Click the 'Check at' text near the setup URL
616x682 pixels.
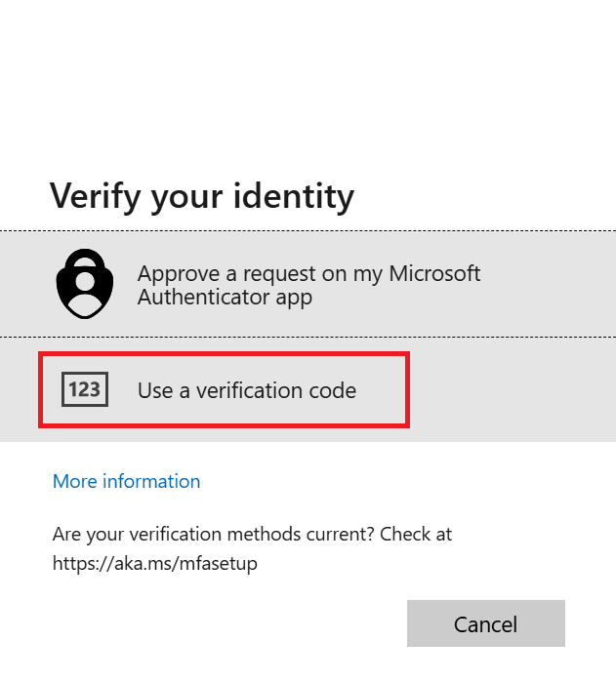pos(416,534)
